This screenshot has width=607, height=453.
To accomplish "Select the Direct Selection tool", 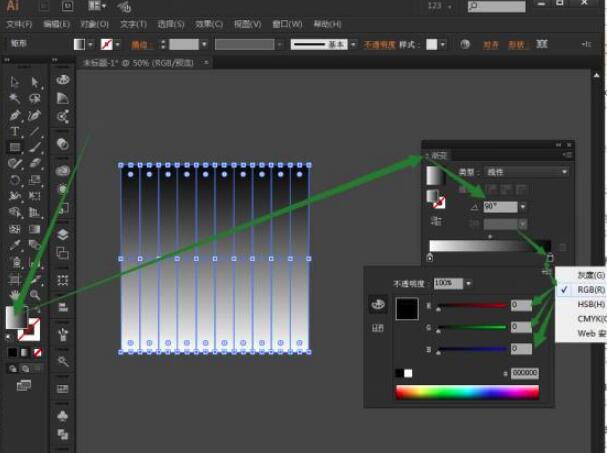I will 35,83.
